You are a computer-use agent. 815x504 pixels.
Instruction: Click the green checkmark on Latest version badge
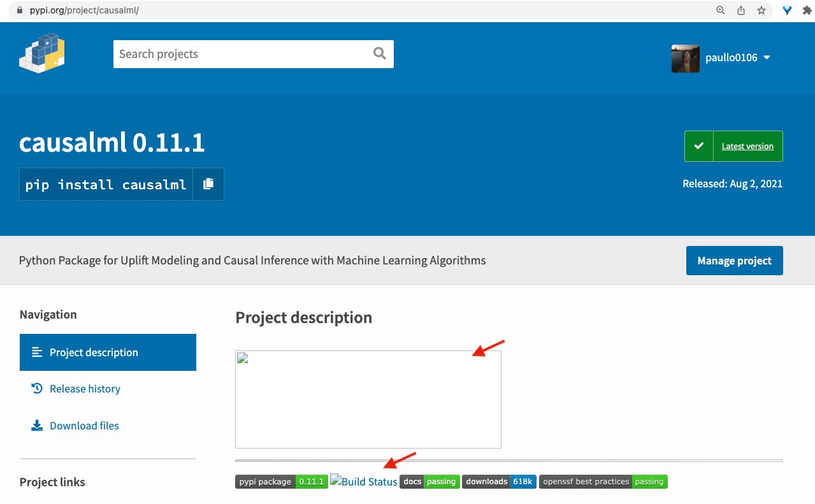[698, 146]
